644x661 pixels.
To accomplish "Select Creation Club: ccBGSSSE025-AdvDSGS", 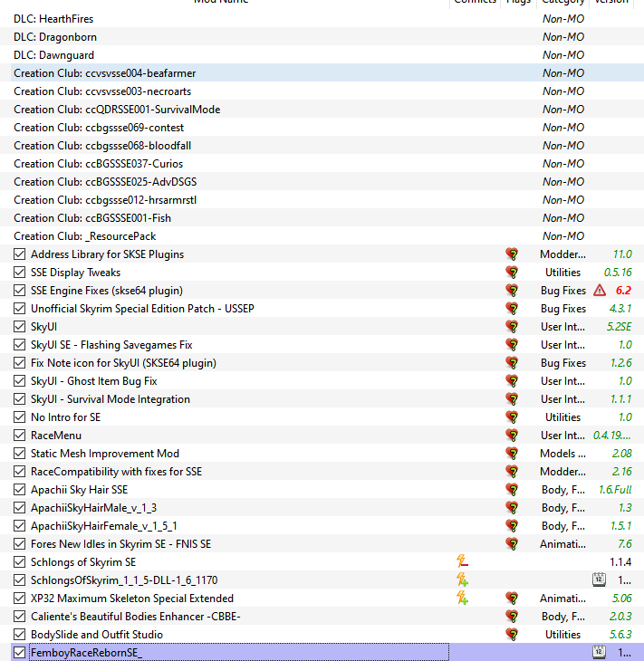I will point(322,182).
